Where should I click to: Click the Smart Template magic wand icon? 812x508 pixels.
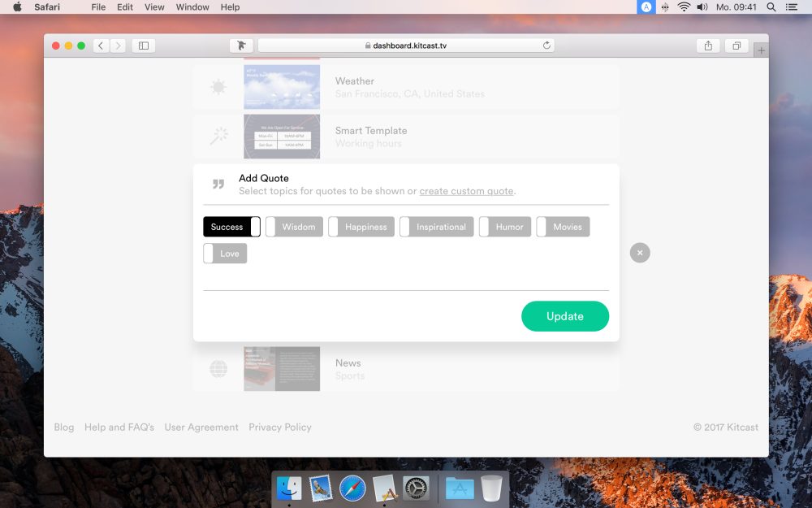(218, 136)
